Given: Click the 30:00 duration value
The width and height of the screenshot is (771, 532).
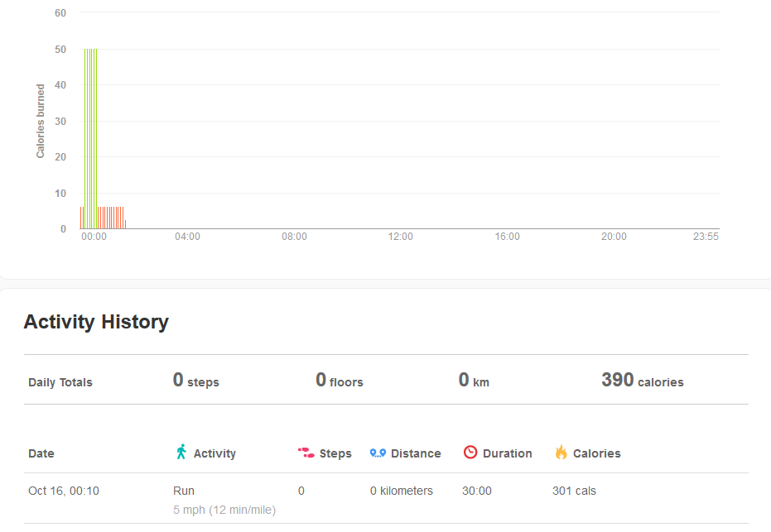Looking at the screenshot, I should 476,491.
